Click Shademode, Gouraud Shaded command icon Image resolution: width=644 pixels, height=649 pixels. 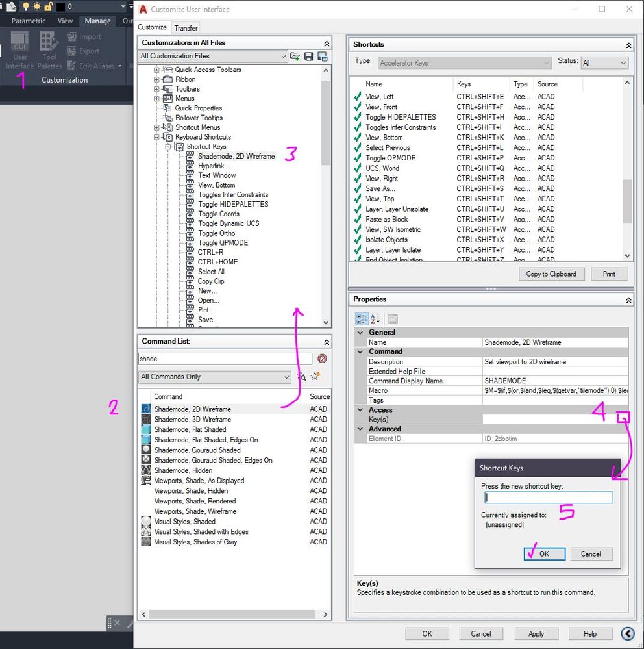tap(146, 450)
